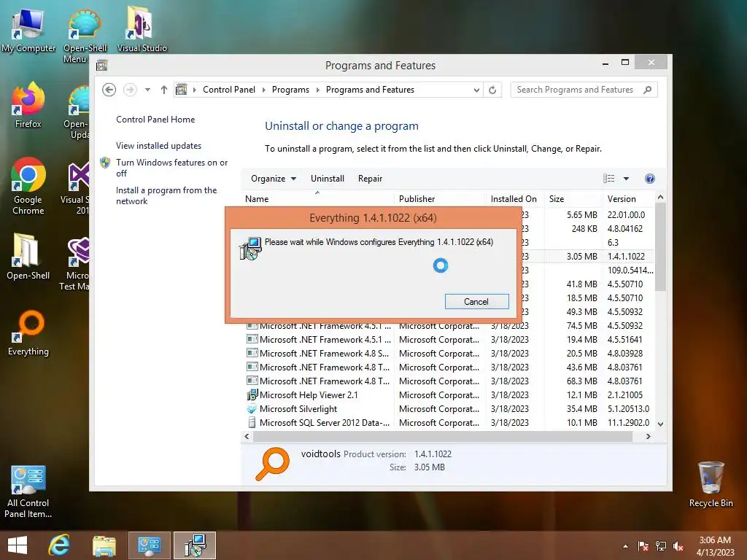
Task: Select the .NET Framework 4.8 S... row
Action: [x=448, y=354]
